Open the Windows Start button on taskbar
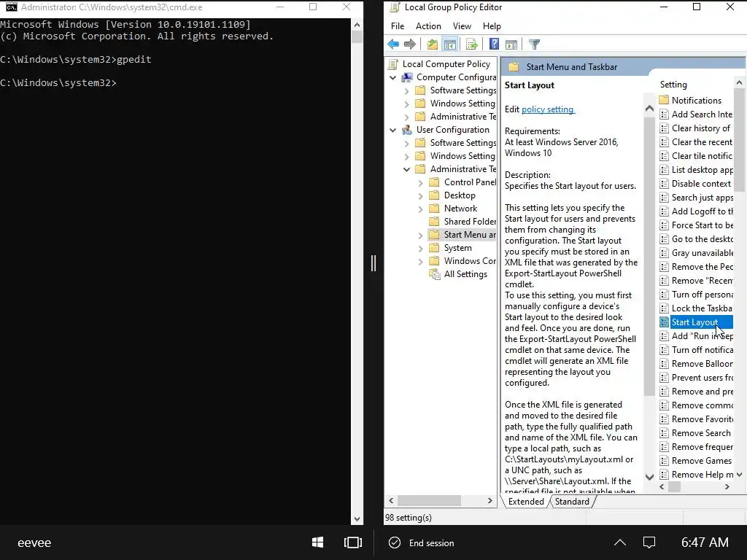This screenshot has height=560, width=747. click(x=318, y=542)
